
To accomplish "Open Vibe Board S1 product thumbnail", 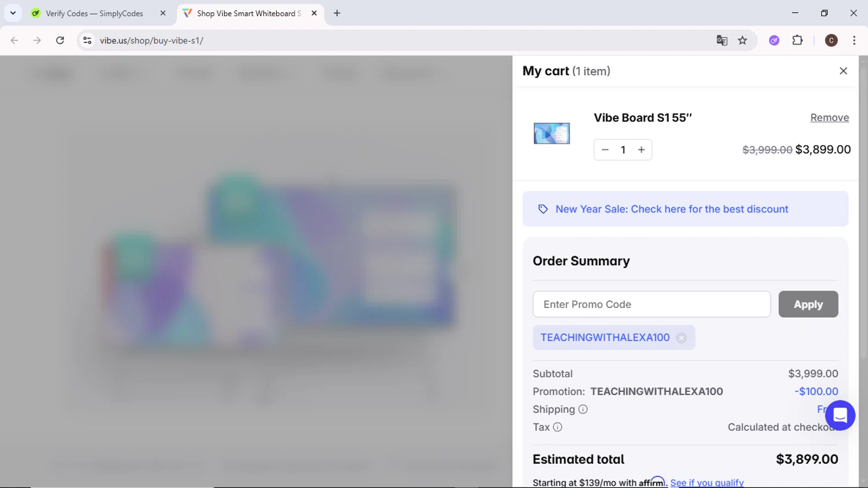I will (551, 133).
